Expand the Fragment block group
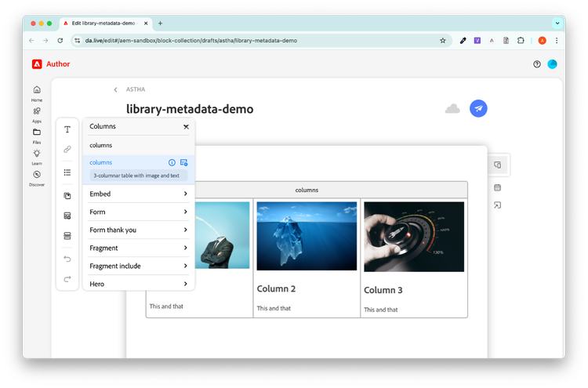 coord(138,248)
